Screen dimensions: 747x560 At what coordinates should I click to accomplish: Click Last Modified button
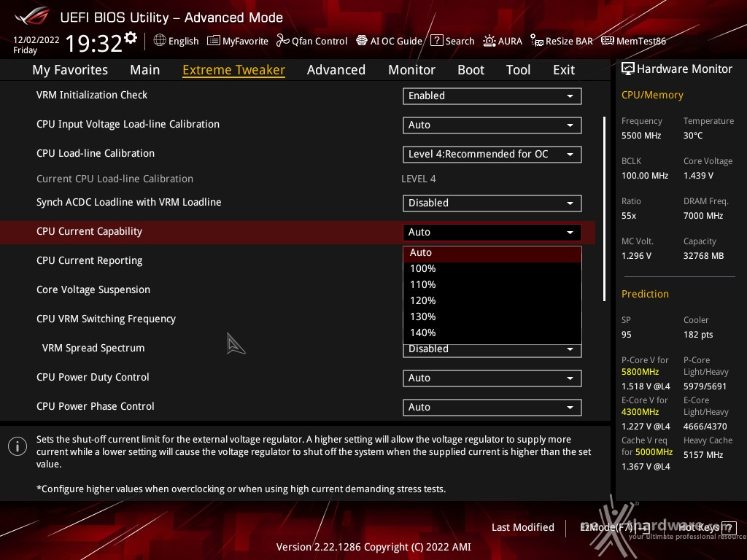522,528
